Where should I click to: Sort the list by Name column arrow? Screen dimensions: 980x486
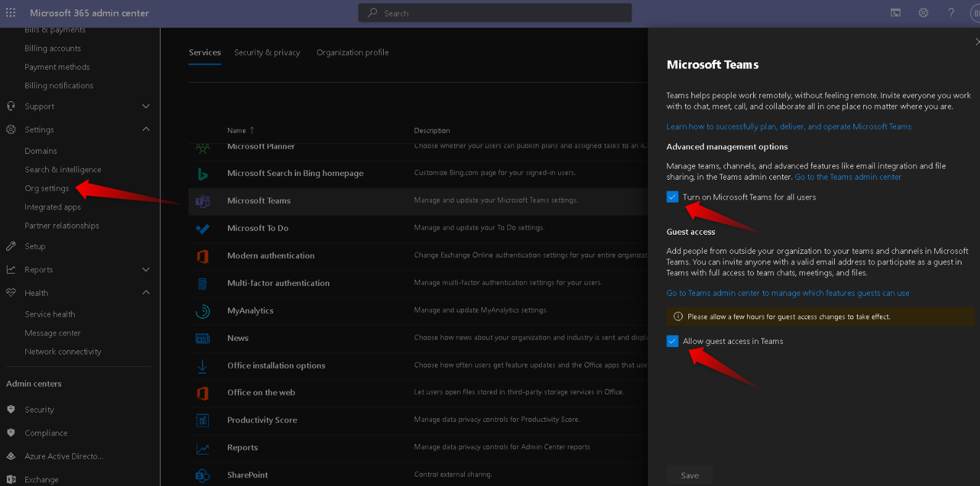coord(252,130)
